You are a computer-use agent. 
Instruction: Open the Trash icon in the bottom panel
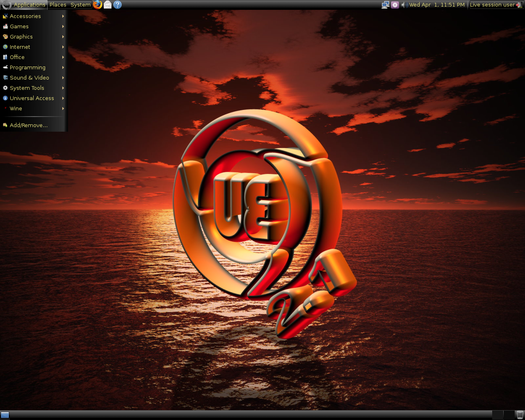coord(520,415)
